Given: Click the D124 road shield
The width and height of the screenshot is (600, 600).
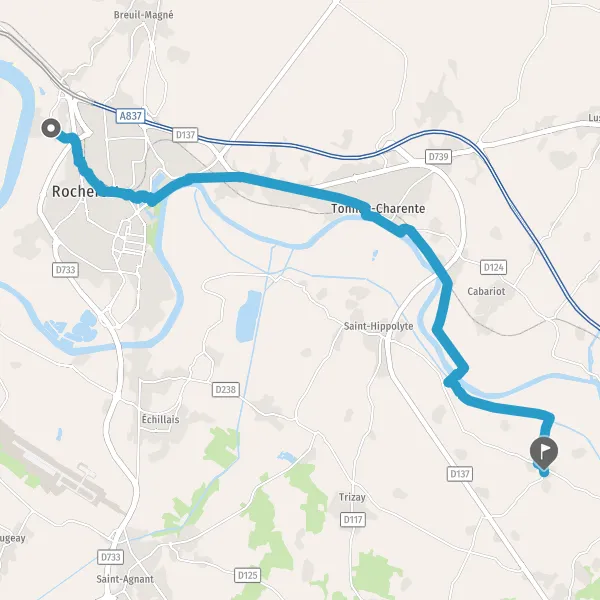Looking at the screenshot, I should 494,267.
